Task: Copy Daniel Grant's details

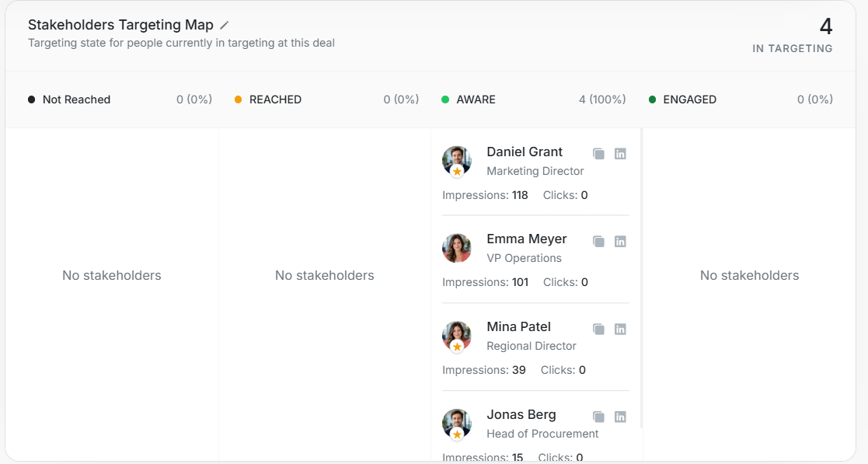Action: [x=598, y=154]
